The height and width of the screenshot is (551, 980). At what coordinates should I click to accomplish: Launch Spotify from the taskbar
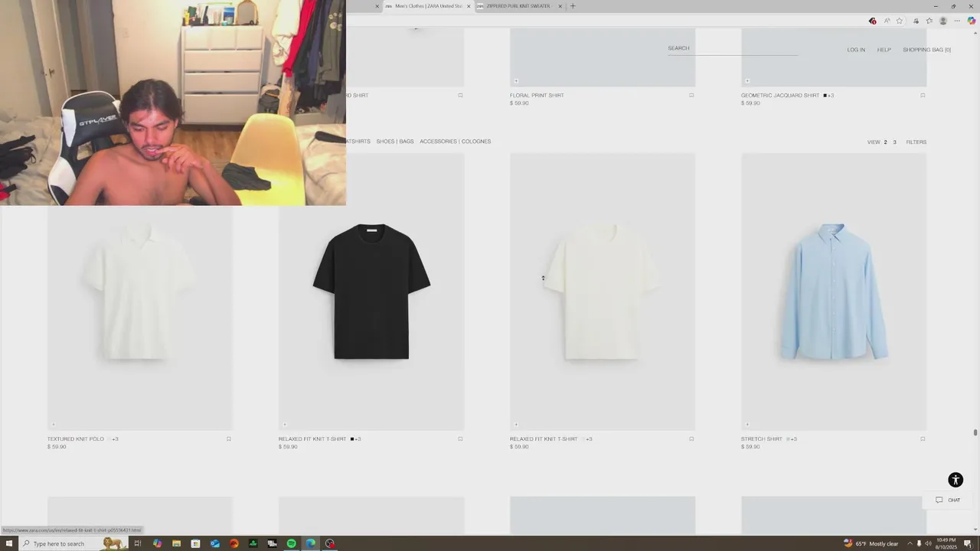pos(291,543)
